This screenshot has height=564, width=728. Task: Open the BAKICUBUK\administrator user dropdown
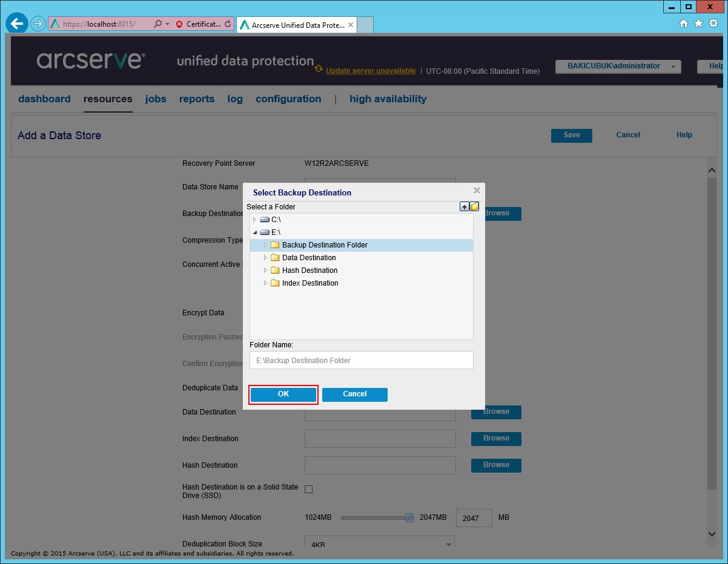(618, 67)
